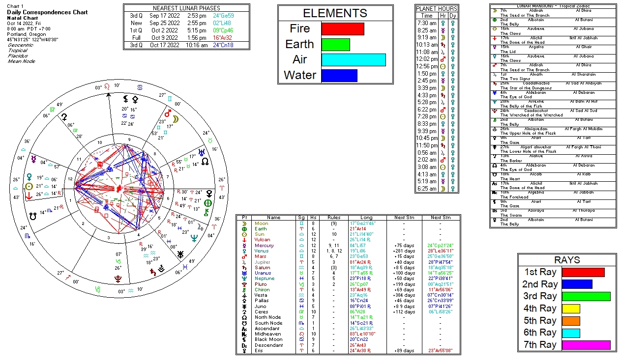
Task: Select the green Earth glyph in the wheel
Action: coord(208,203)
